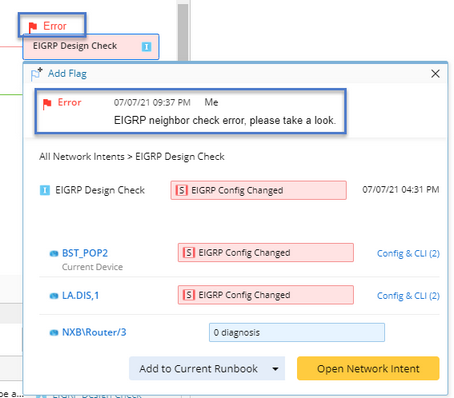This screenshot has width=454, height=398.
Task: Open the NXB\Router/3 device link
Action: (94, 332)
